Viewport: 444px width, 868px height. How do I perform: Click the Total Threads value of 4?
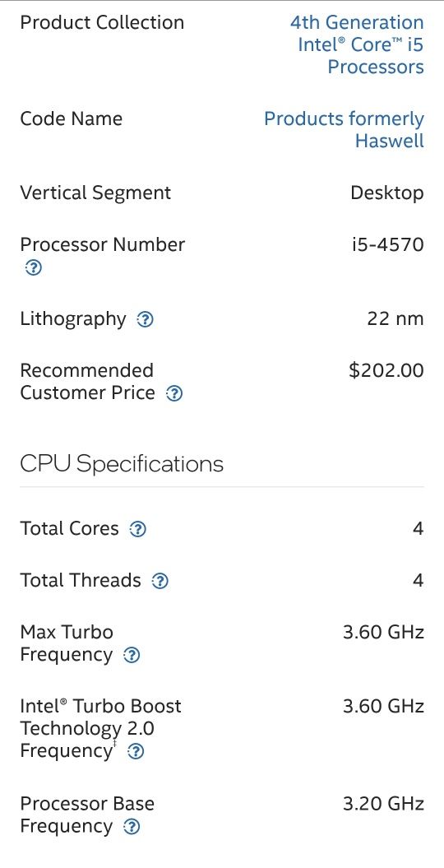click(x=418, y=580)
